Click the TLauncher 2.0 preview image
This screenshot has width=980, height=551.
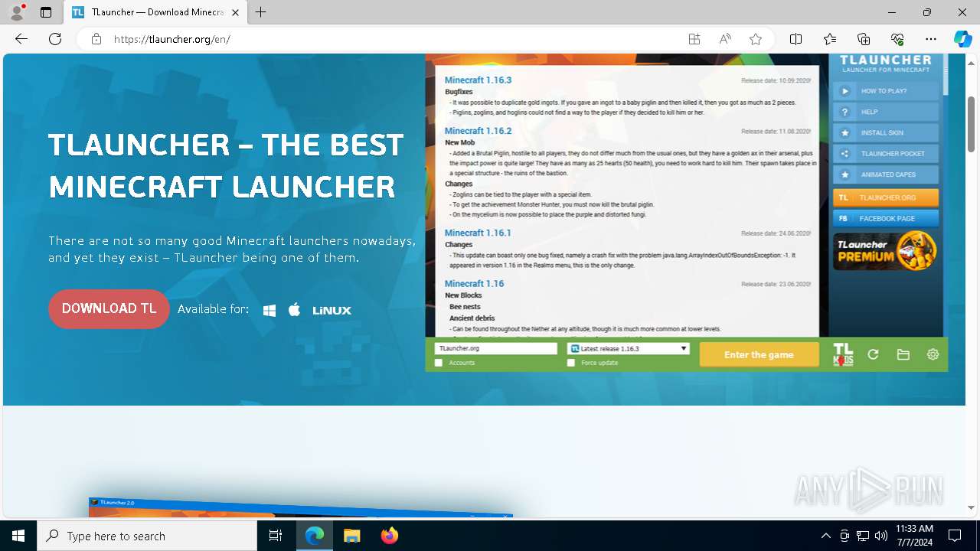pos(300,507)
